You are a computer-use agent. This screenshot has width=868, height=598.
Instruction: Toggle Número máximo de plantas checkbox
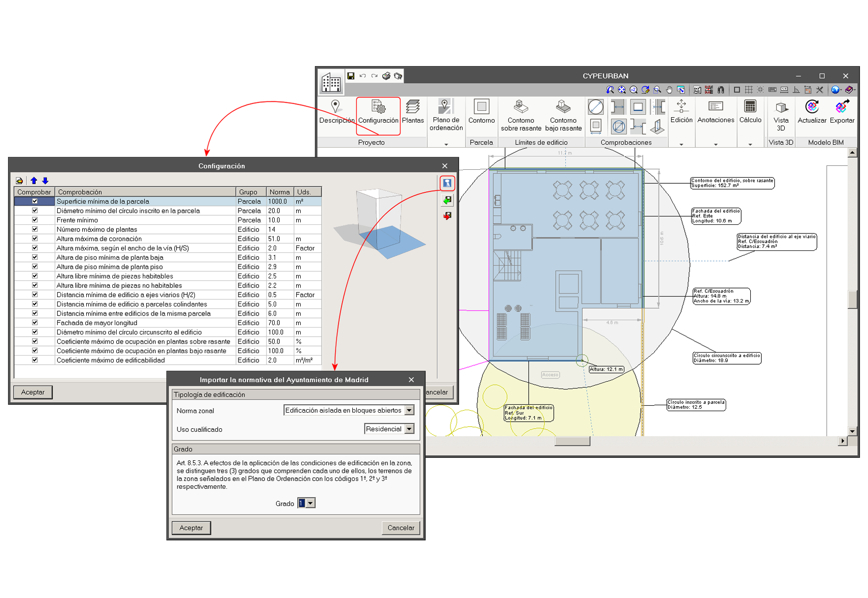coord(35,229)
